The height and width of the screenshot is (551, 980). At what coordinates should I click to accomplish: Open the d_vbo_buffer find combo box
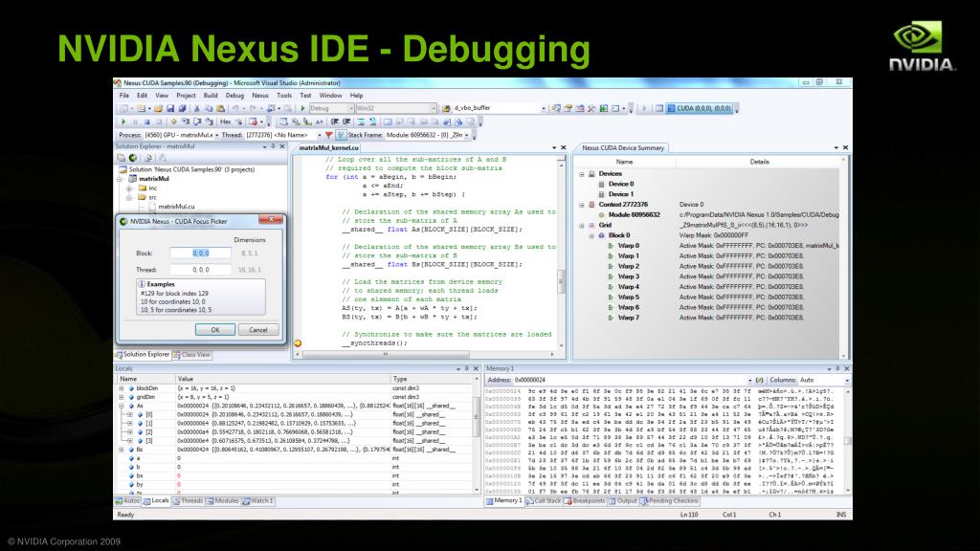tap(544, 109)
